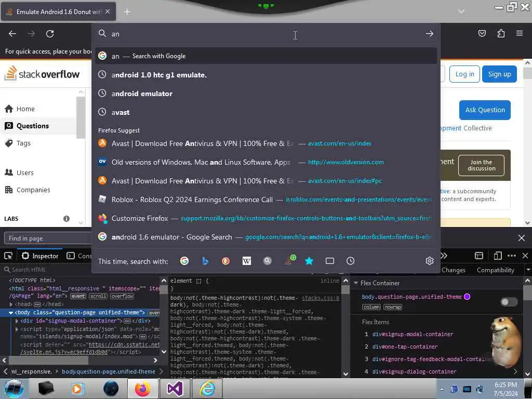This screenshot has height=399, width=532.
Task: Switch to the Console tab
Action: pos(79,256)
